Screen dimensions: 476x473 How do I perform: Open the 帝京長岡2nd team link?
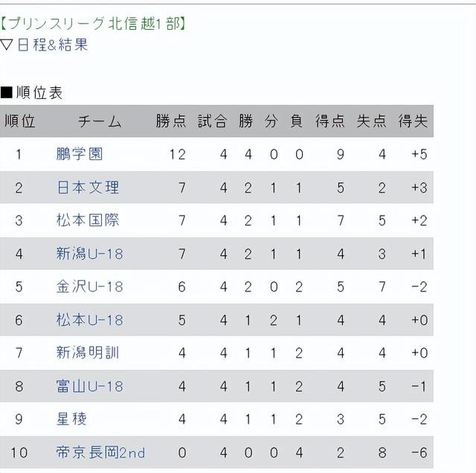pos(100,452)
